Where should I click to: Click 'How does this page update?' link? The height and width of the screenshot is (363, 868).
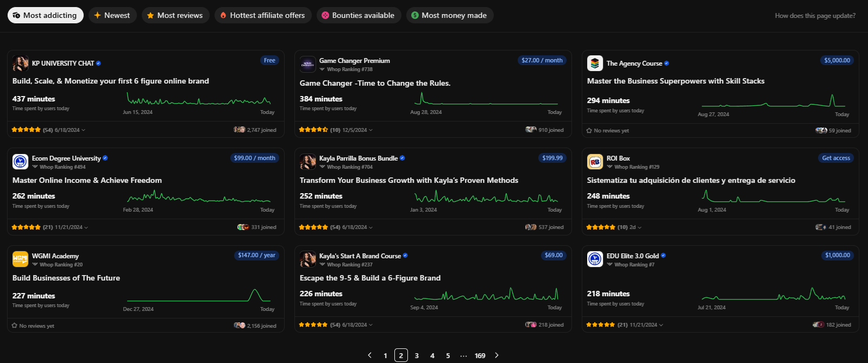click(815, 16)
